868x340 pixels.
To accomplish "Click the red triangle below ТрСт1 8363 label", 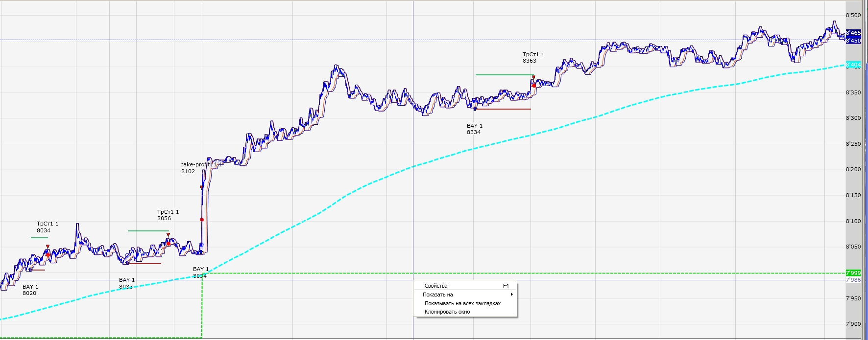I will pos(533,77).
